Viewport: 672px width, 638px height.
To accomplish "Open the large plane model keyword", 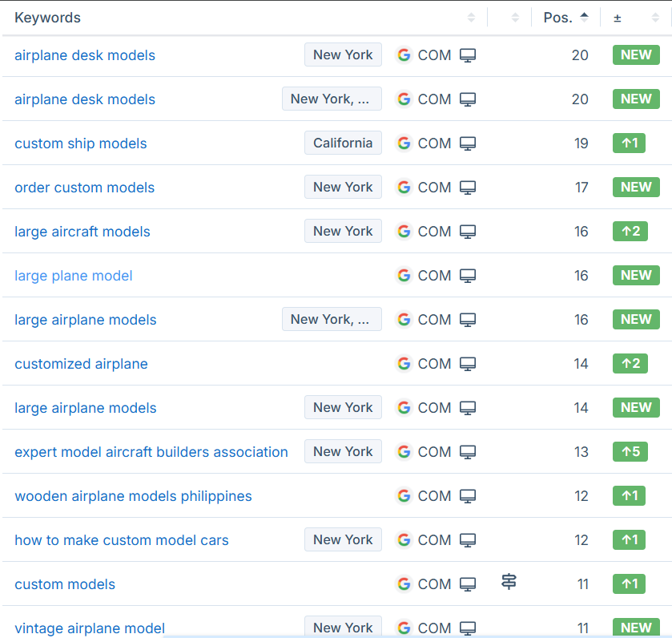I will 74,276.
